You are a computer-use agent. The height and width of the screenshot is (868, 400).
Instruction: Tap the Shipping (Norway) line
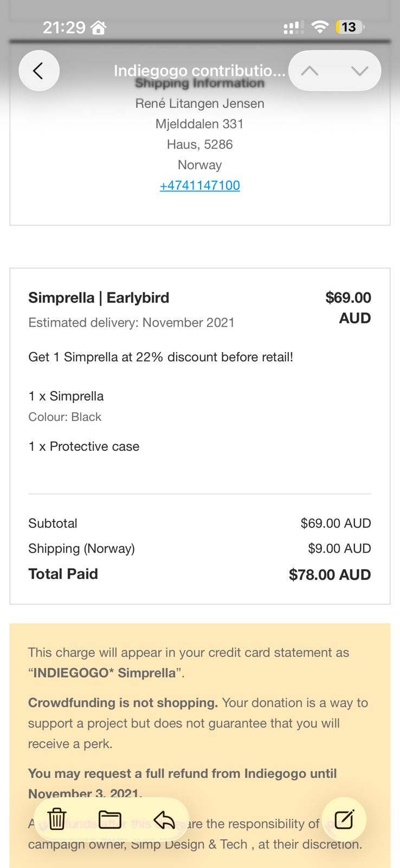82,548
